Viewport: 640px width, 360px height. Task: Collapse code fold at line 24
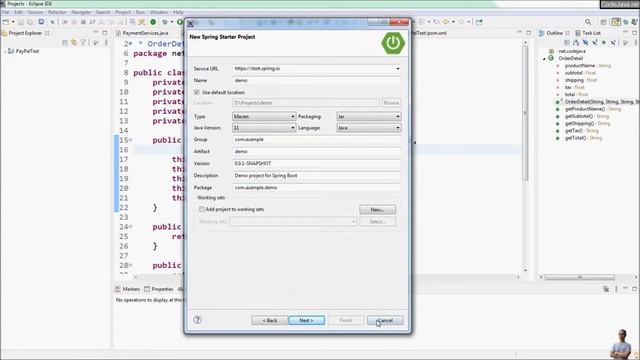pos(131,227)
